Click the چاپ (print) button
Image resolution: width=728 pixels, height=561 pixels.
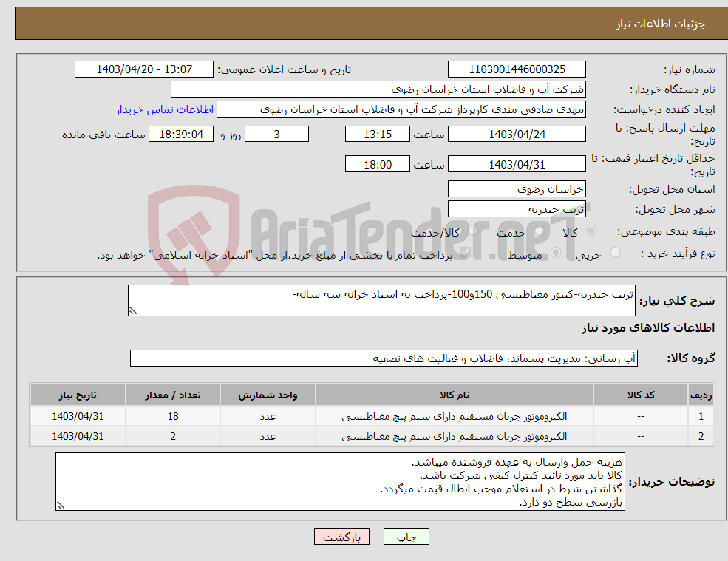pos(406,537)
